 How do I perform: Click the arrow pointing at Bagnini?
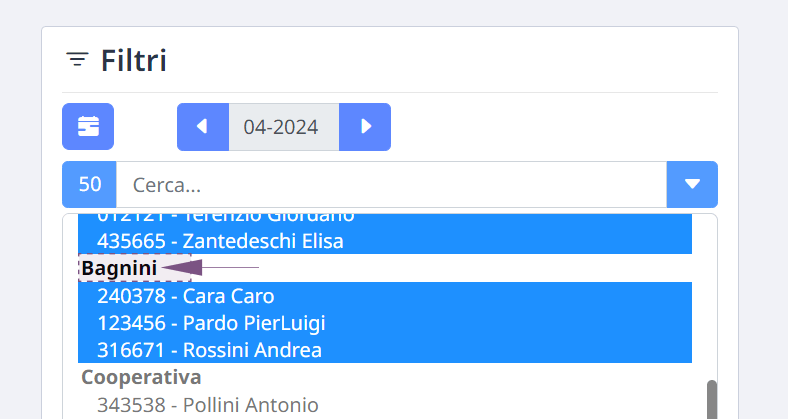click(x=210, y=267)
